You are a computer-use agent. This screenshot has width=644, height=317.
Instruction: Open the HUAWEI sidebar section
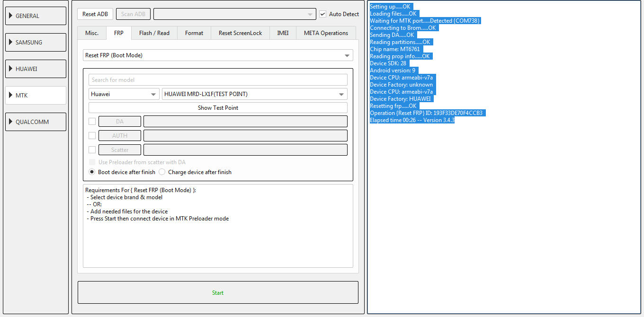point(36,69)
